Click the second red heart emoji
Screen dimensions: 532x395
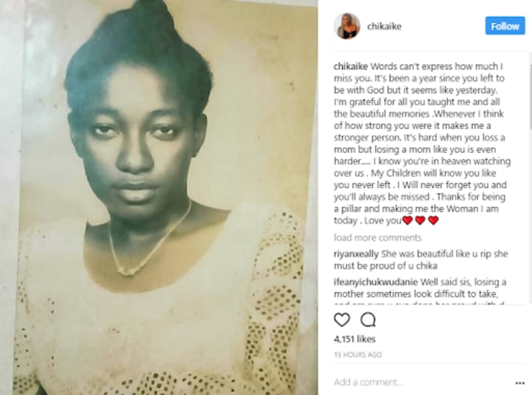[420, 220]
